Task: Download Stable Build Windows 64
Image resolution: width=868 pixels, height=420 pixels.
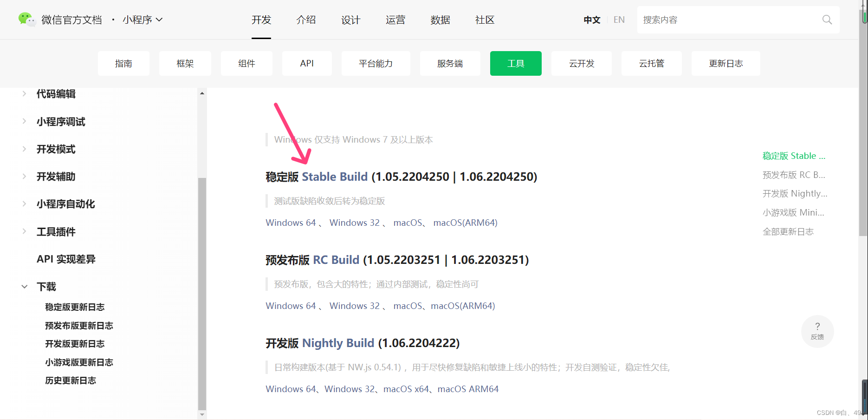Action: (x=291, y=223)
